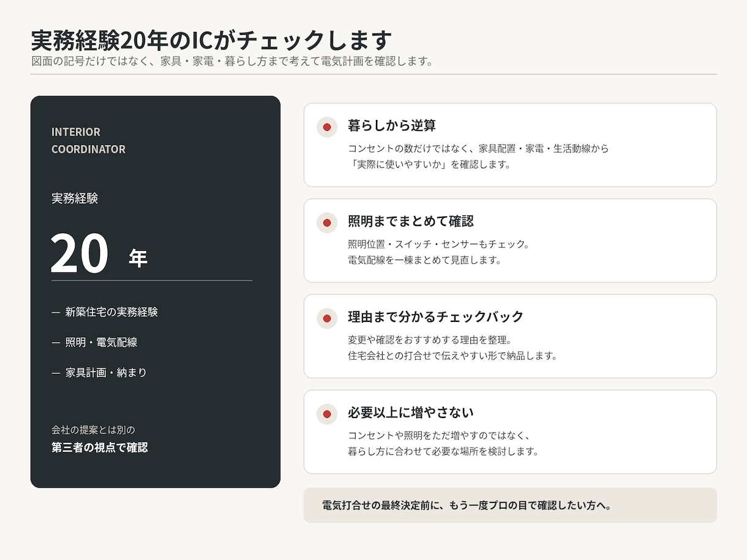Select the 年 character beside the large 20
The image size is (747, 560).
(138, 258)
